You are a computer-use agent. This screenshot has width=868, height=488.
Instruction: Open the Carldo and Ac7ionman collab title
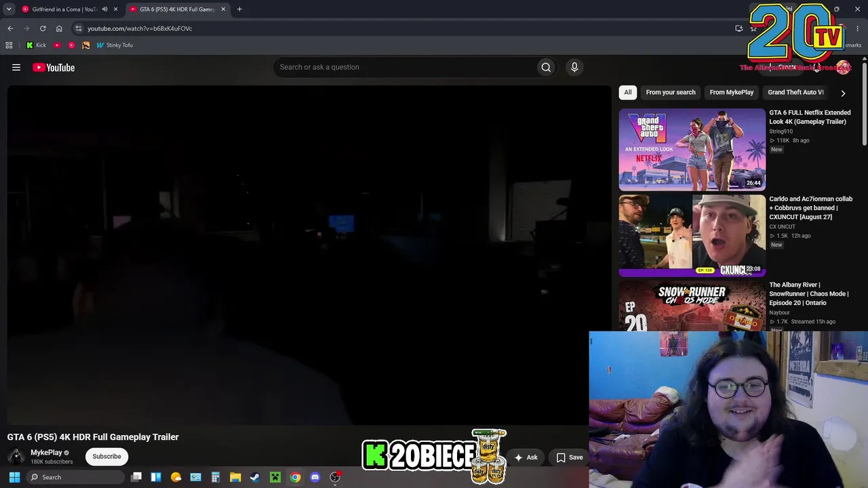point(811,208)
